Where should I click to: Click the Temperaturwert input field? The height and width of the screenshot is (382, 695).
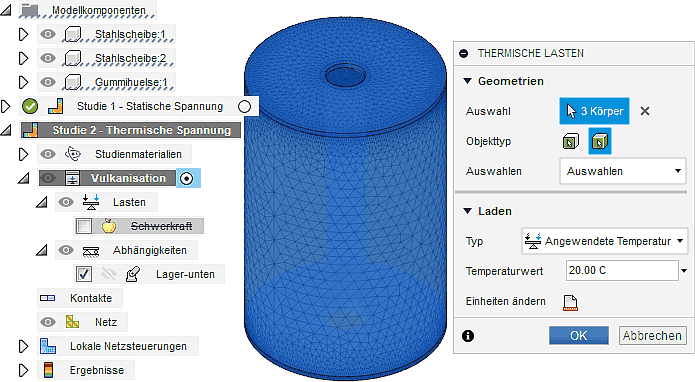(x=622, y=270)
